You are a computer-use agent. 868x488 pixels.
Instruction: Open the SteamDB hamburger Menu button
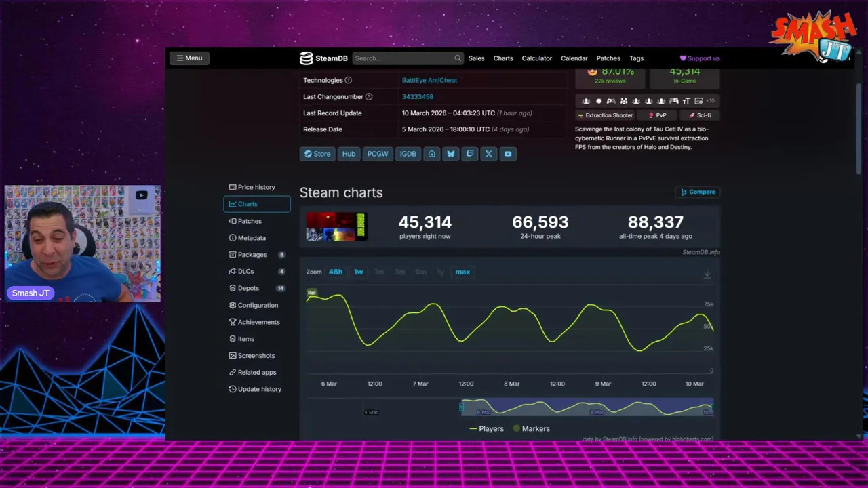189,58
